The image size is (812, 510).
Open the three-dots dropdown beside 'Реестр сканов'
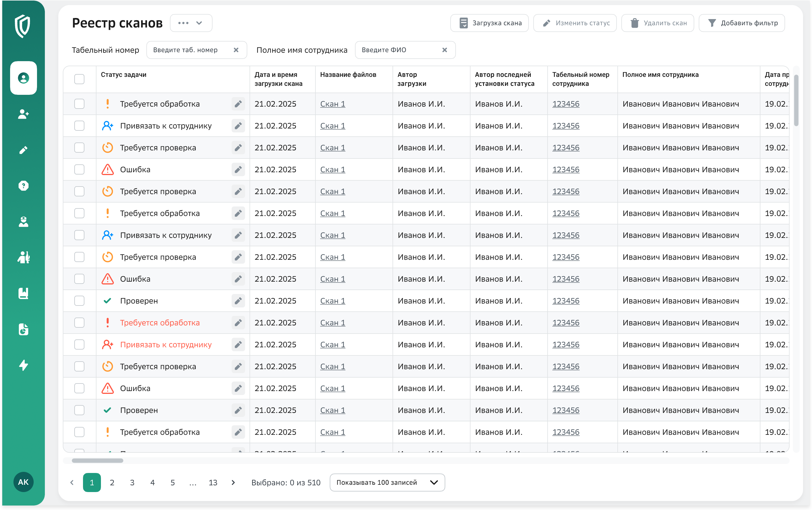pyautogui.click(x=191, y=23)
